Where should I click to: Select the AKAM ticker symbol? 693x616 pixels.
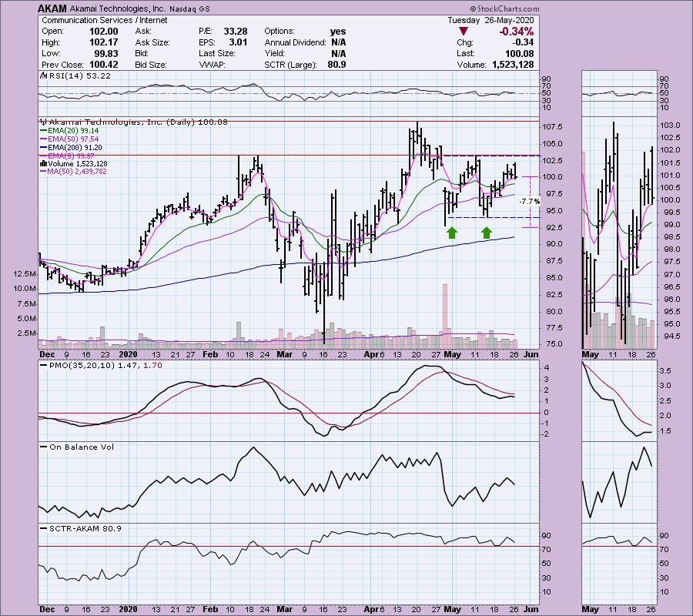click(52, 8)
